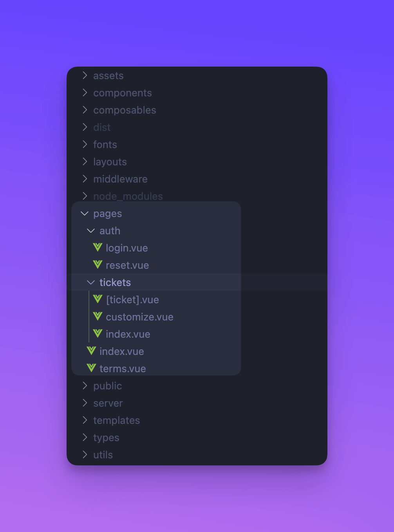Image resolution: width=394 pixels, height=532 pixels.
Task: Expand the node_modules folder chevron
Action: tap(85, 196)
